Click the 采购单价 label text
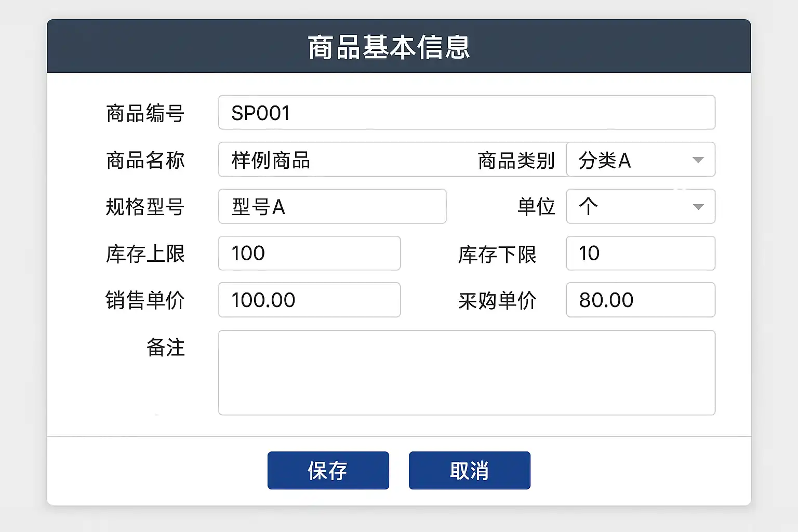798x532 pixels. pyautogui.click(x=497, y=301)
